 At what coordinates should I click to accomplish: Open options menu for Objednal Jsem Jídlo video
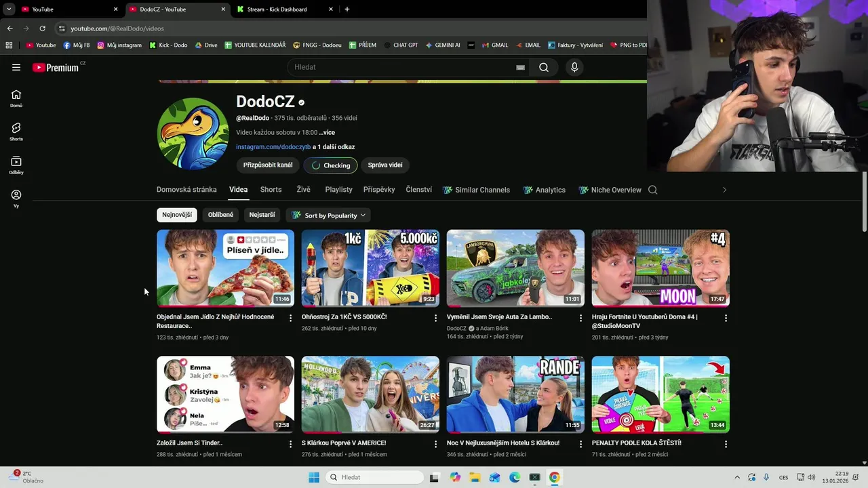pyautogui.click(x=290, y=318)
